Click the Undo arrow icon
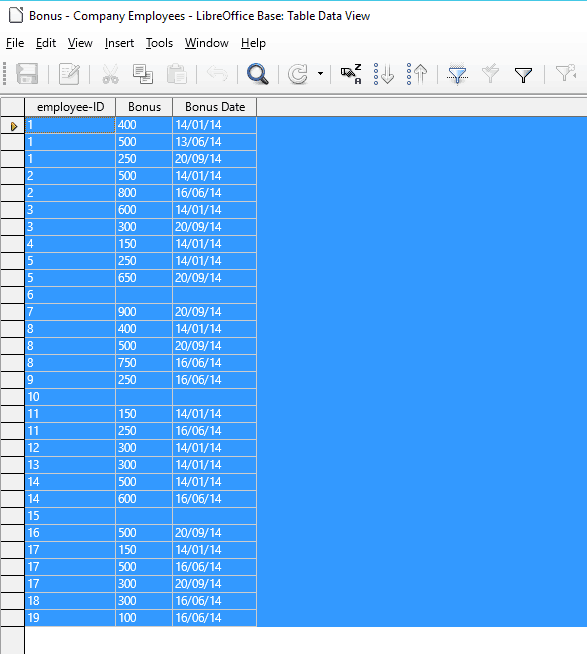This screenshot has height=654, width=587. click(217, 74)
